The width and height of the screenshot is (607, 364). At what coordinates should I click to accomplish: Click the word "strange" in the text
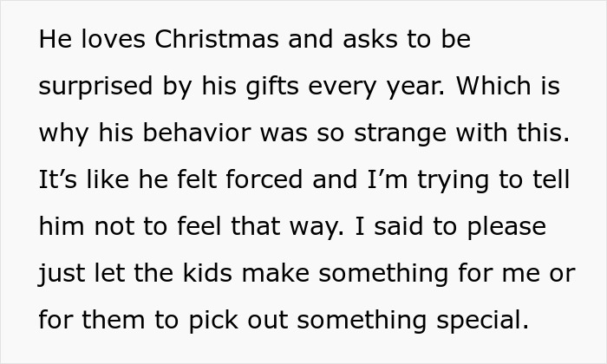(x=401, y=134)
